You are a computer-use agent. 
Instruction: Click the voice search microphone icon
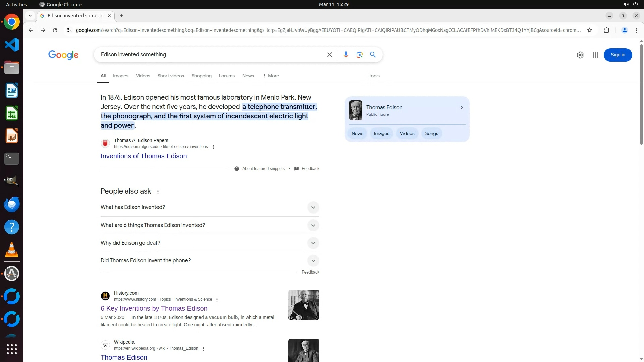(346, 55)
